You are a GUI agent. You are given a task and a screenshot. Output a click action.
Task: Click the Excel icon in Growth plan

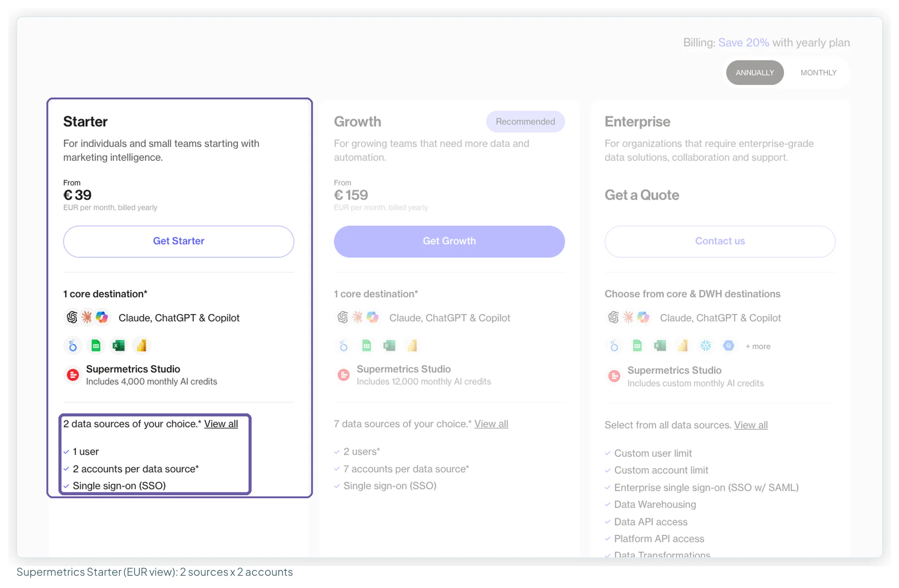coord(389,346)
